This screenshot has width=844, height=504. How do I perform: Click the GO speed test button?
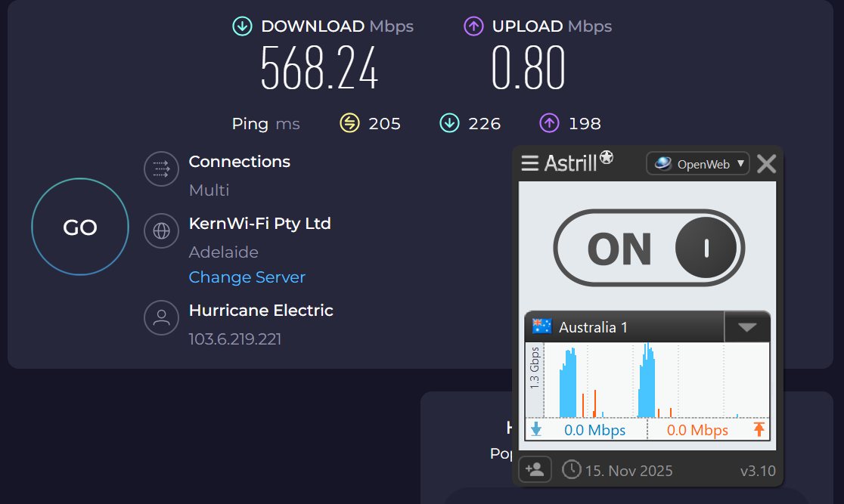point(80,227)
